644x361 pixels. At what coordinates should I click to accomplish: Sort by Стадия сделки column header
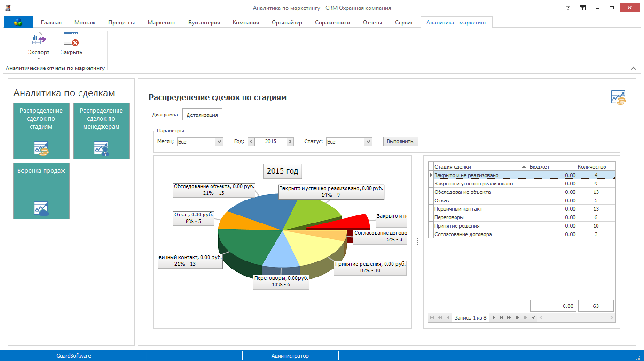pyautogui.click(x=480, y=167)
